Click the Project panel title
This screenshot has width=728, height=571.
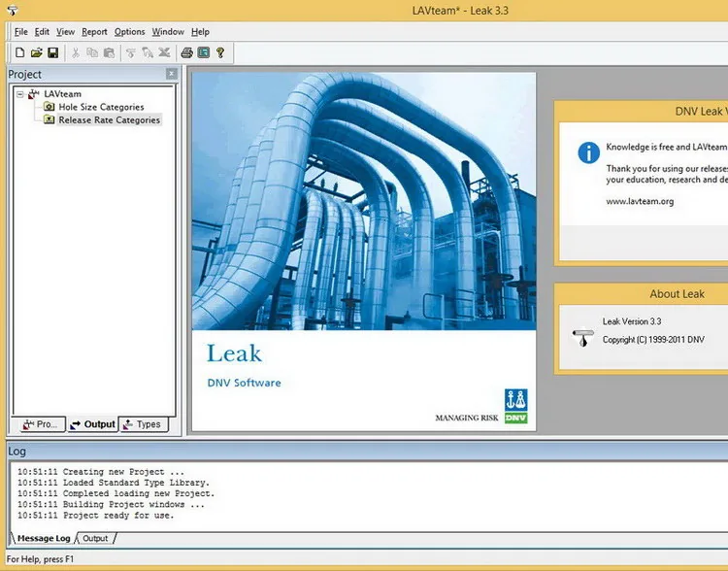[x=24, y=75]
